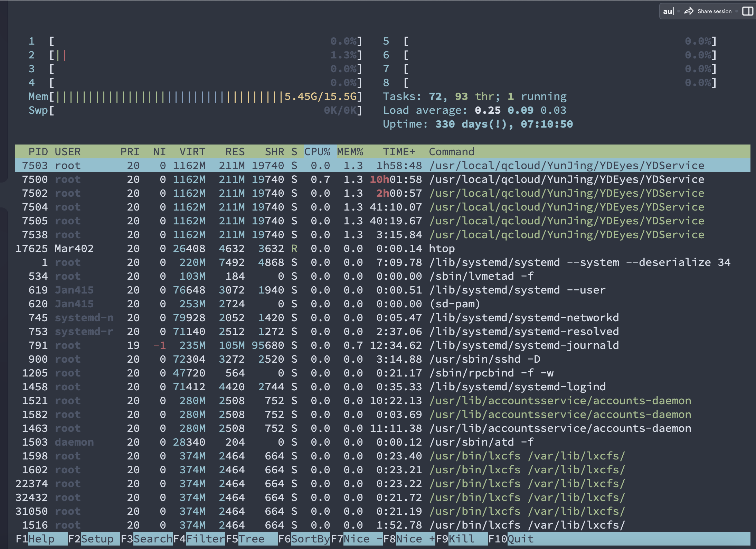Click F7 Nice - to lower niceness
Viewport: 756px width, 549px height.
point(357,539)
